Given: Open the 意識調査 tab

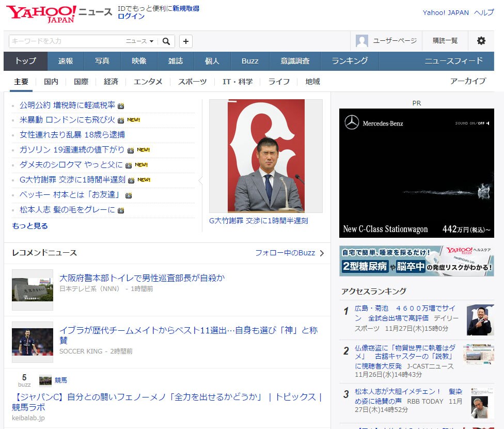Looking at the screenshot, I should click(295, 61).
